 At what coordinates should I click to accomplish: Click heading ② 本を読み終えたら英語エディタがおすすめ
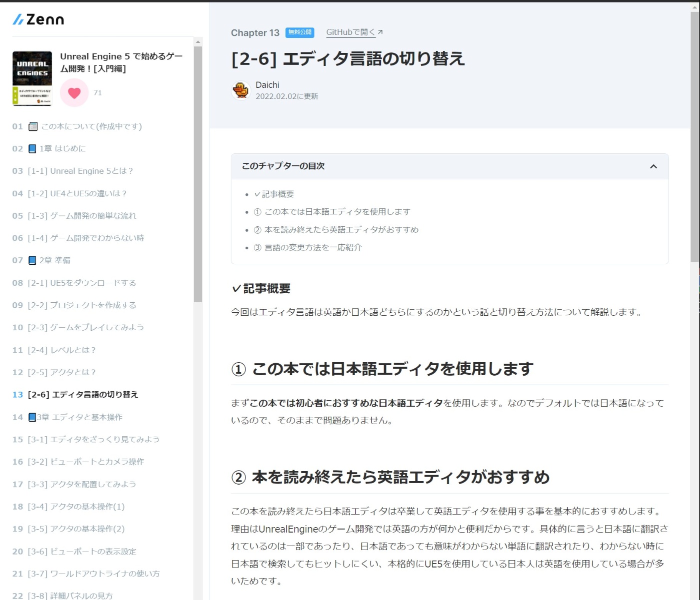coord(390,477)
